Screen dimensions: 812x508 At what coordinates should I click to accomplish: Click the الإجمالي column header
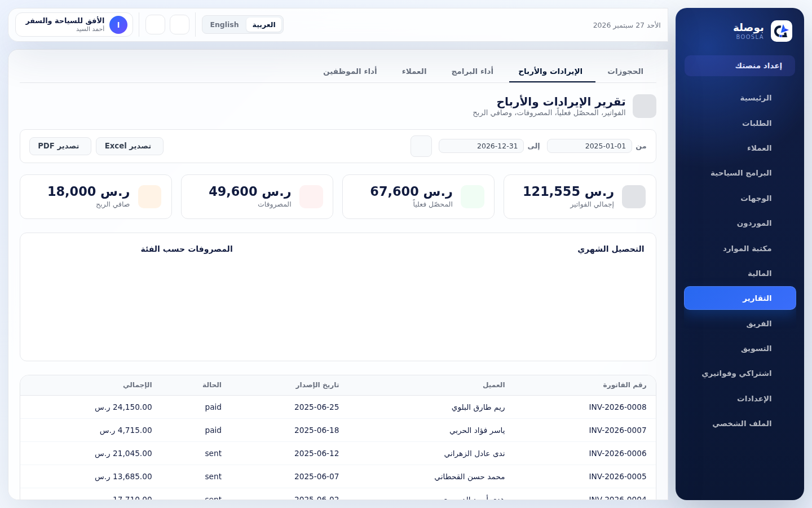coord(138,385)
